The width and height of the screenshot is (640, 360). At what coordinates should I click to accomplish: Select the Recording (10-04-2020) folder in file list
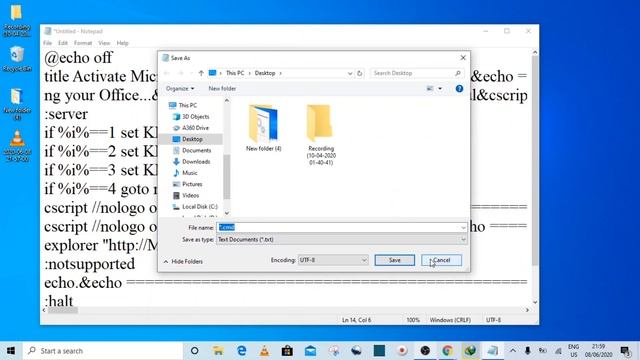(x=321, y=135)
